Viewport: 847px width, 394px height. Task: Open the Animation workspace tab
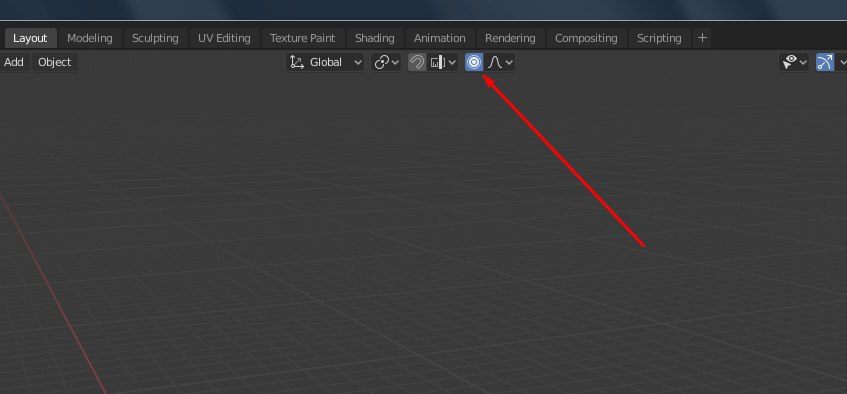point(439,38)
